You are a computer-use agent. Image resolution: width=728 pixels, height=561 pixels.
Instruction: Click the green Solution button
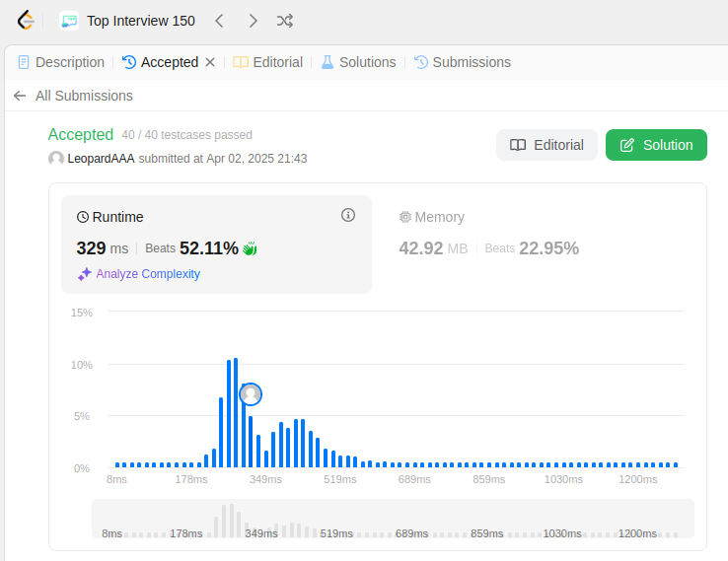click(656, 145)
